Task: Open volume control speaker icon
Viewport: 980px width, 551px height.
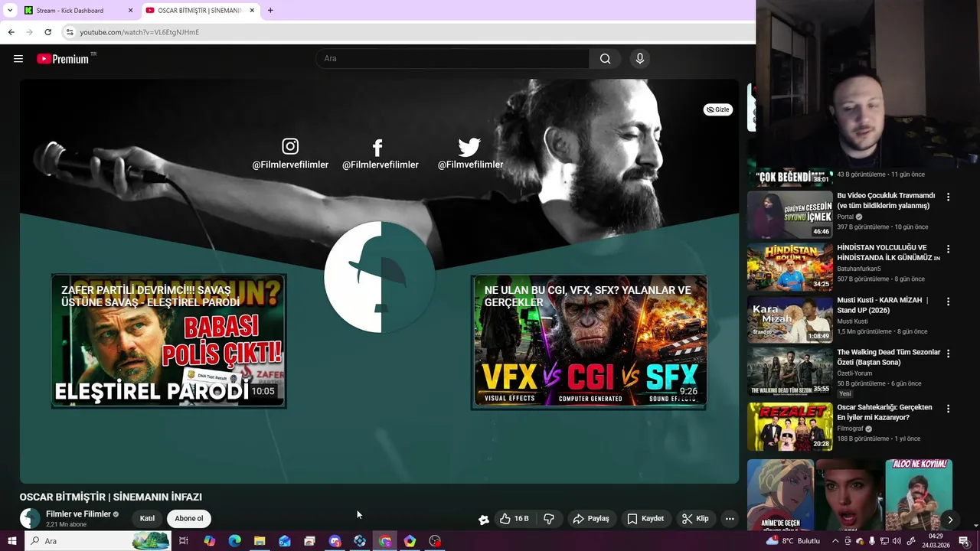Action: point(898,541)
